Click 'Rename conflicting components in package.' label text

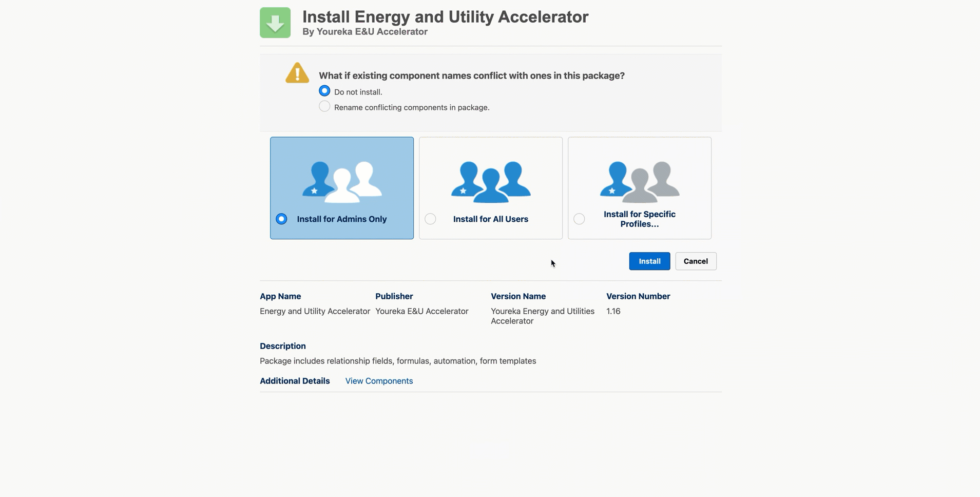(x=412, y=107)
